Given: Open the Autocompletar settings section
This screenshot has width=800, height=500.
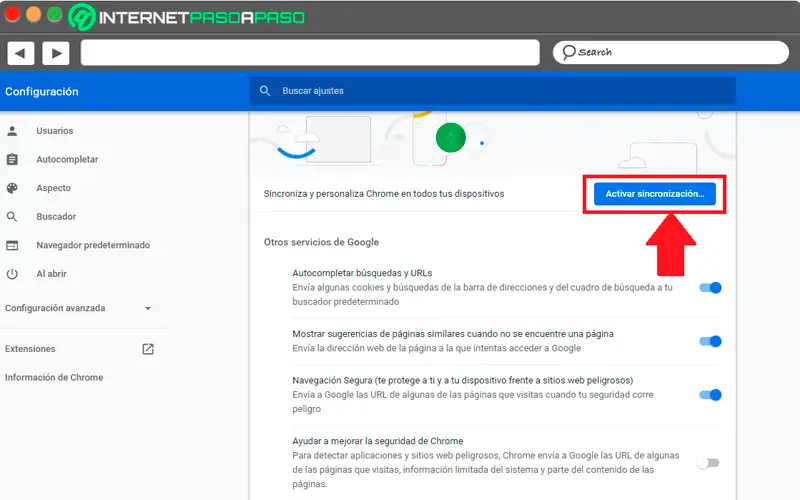Looking at the screenshot, I should (67, 159).
